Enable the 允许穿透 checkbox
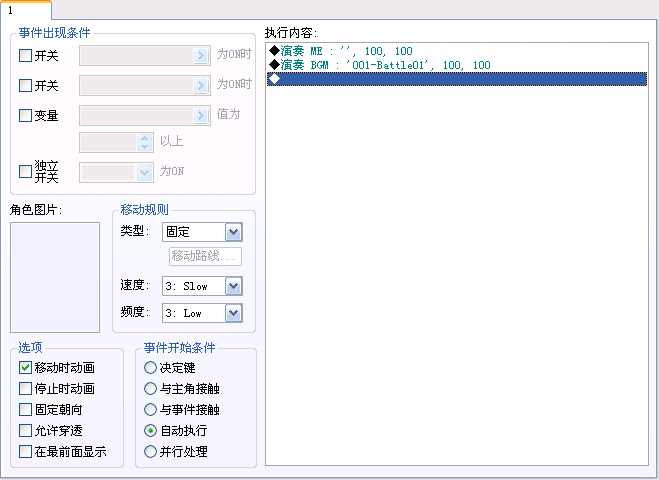This screenshot has width=659, height=480. tap(26, 430)
